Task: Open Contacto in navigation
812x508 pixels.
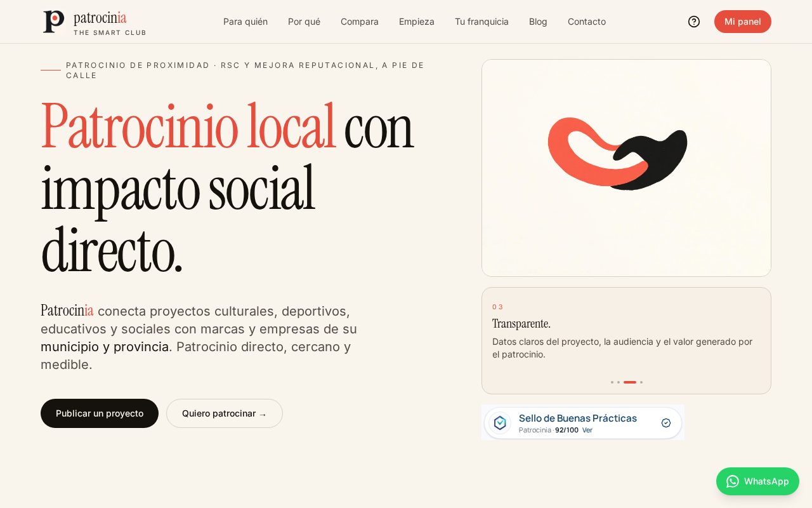Action: point(587,22)
